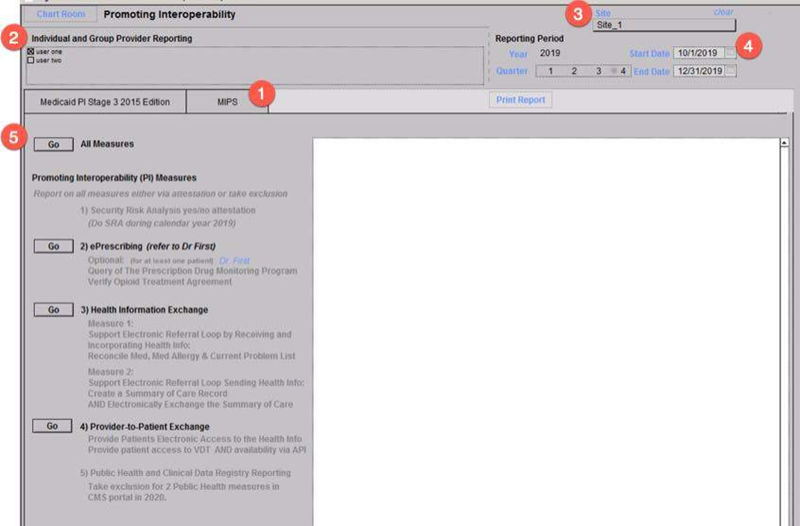The width and height of the screenshot is (800, 526).
Task: Select Medicaid PI Stage 3 2015 Edition tab
Action: coord(105,102)
